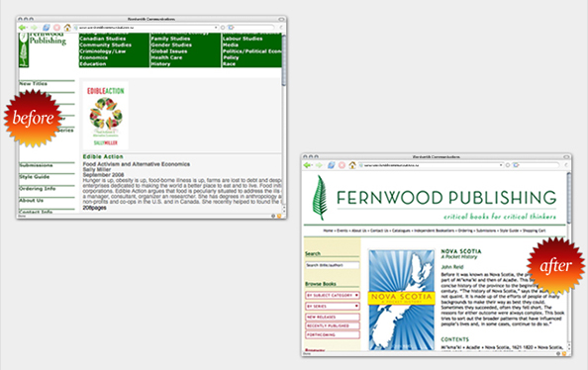Click the Edible Action title heading
This screenshot has height=370, width=588.
click(x=103, y=156)
